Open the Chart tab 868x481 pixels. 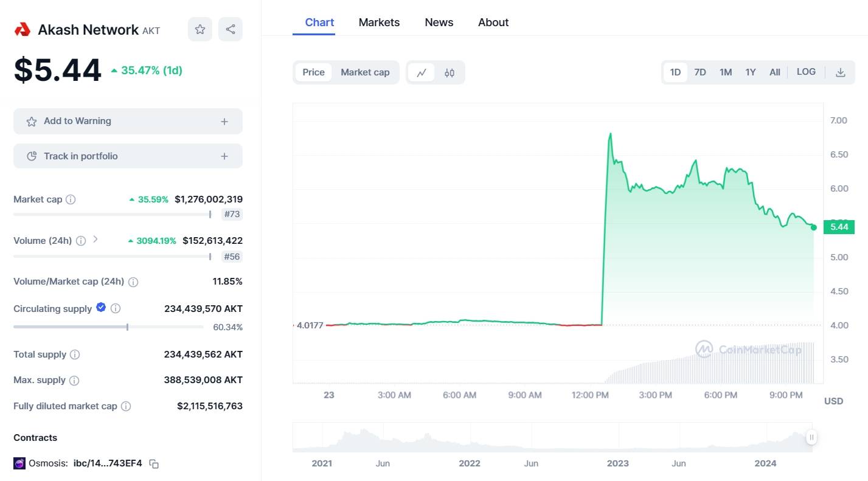[319, 22]
